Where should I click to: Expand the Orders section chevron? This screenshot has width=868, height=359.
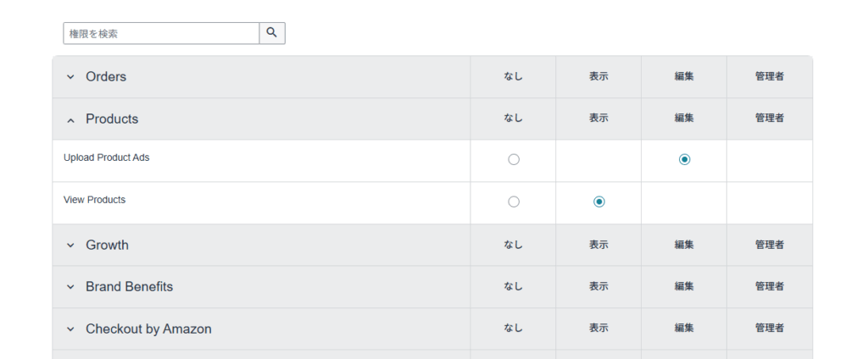(70, 77)
